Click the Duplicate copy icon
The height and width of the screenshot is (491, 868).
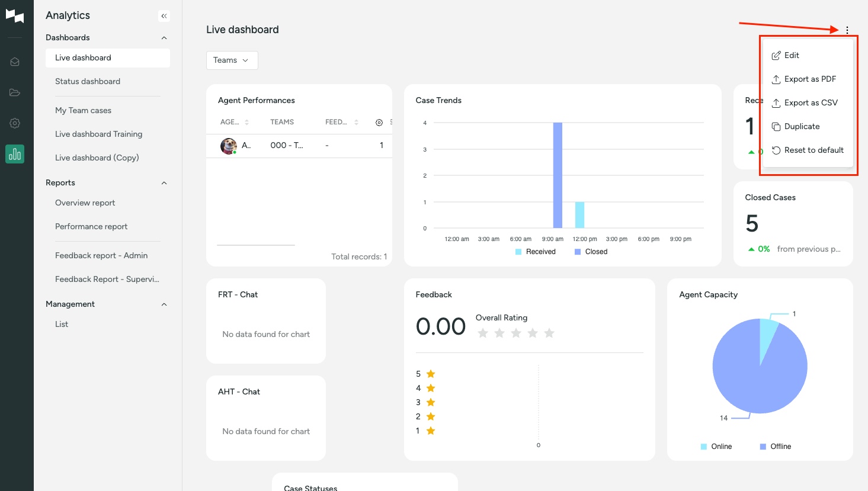point(776,127)
